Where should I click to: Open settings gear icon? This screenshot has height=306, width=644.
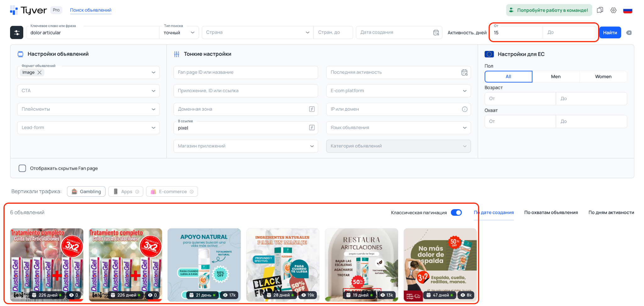click(613, 10)
